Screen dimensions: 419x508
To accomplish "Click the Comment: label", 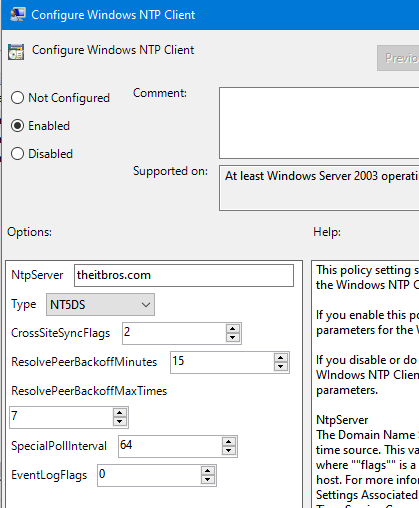I will (160, 93).
